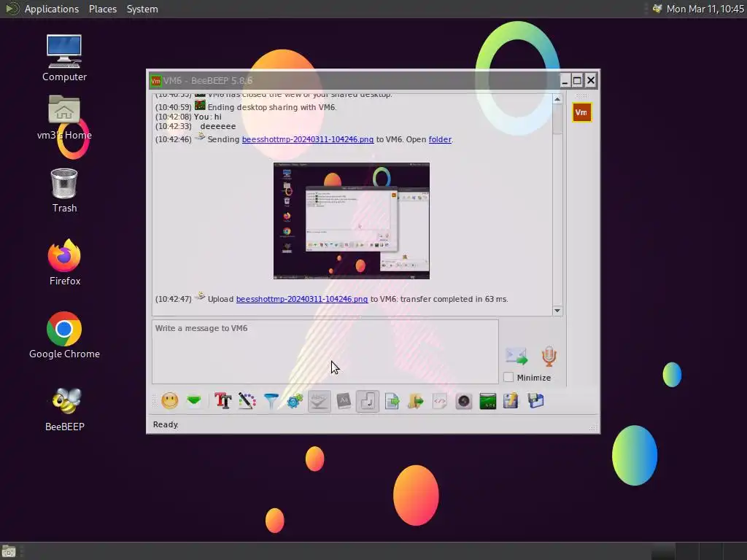
Task: Open the font color picker pencil icon
Action: tap(247, 401)
